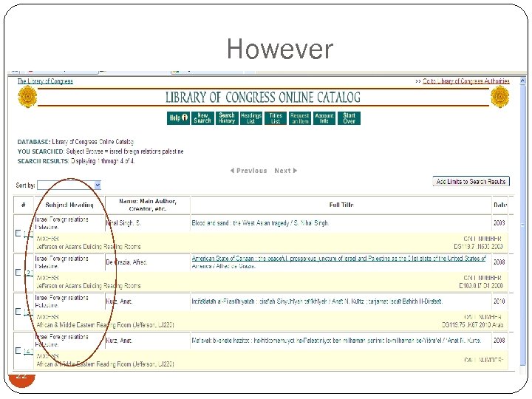Click the 2010 date cell
The image size is (532, 399).
coord(499,301)
